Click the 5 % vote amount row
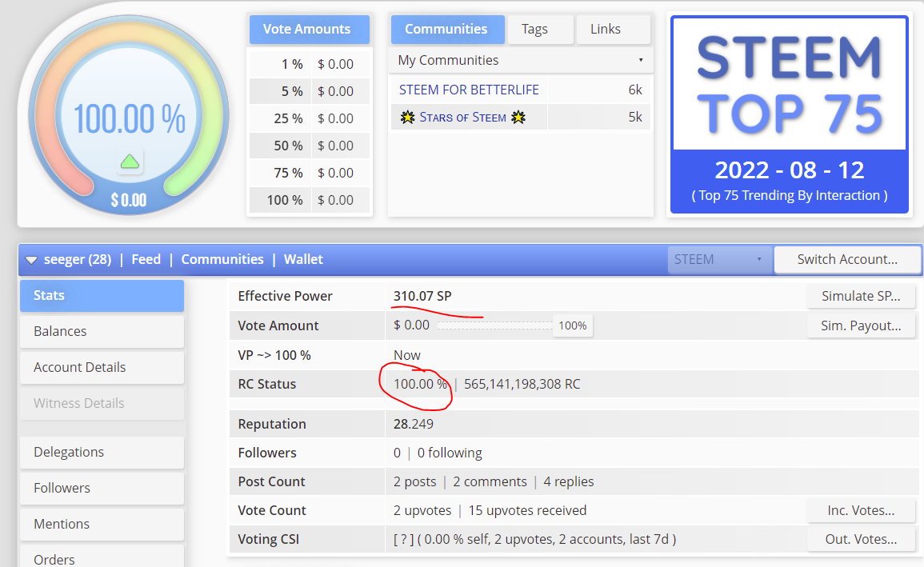The height and width of the screenshot is (567, 924). click(x=310, y=91)
